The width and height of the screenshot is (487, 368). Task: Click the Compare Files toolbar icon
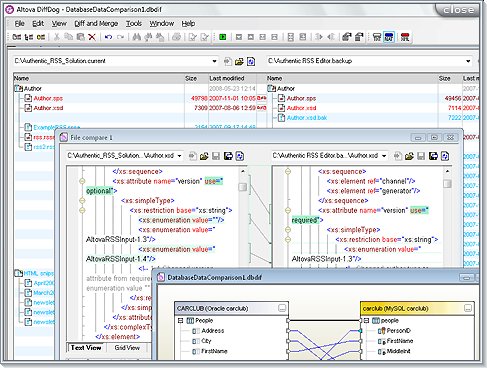[17, 37]
